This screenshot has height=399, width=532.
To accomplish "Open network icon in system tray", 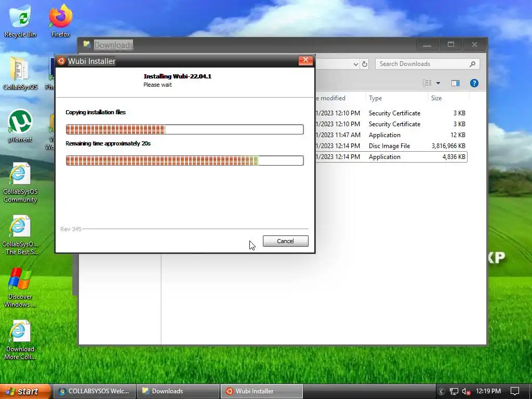I will [x=454, y=392].
